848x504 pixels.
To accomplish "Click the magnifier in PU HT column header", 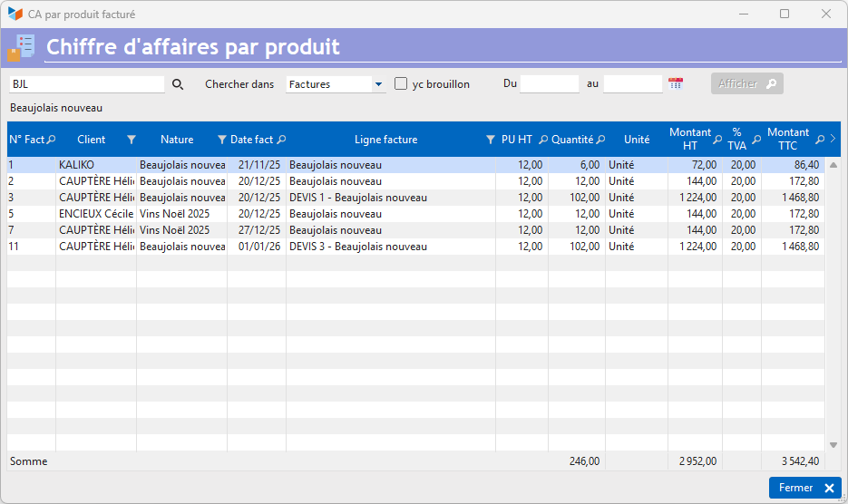I will point(543,140).
